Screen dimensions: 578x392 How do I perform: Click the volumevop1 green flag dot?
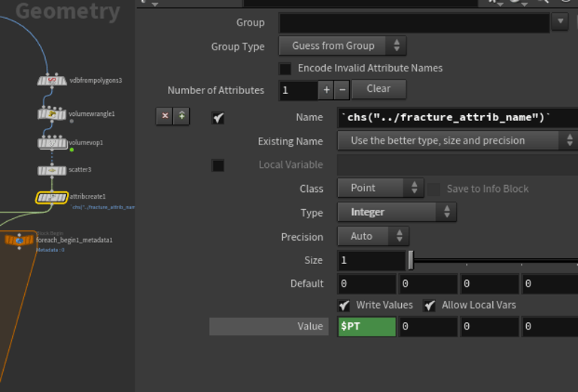coord(72,150)
